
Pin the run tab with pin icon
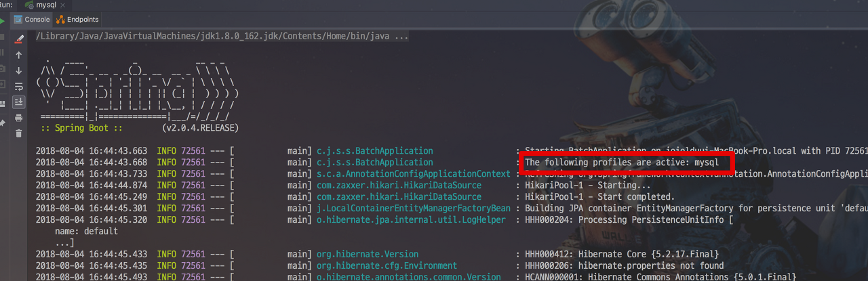(3, 123)
